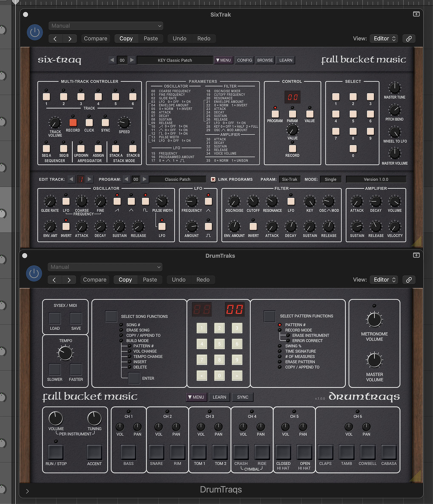Image resolution: width=433 pixels, height=504 pixels.
Task: Toggle the track RECORD button
Action: click(x=73, y=122)
